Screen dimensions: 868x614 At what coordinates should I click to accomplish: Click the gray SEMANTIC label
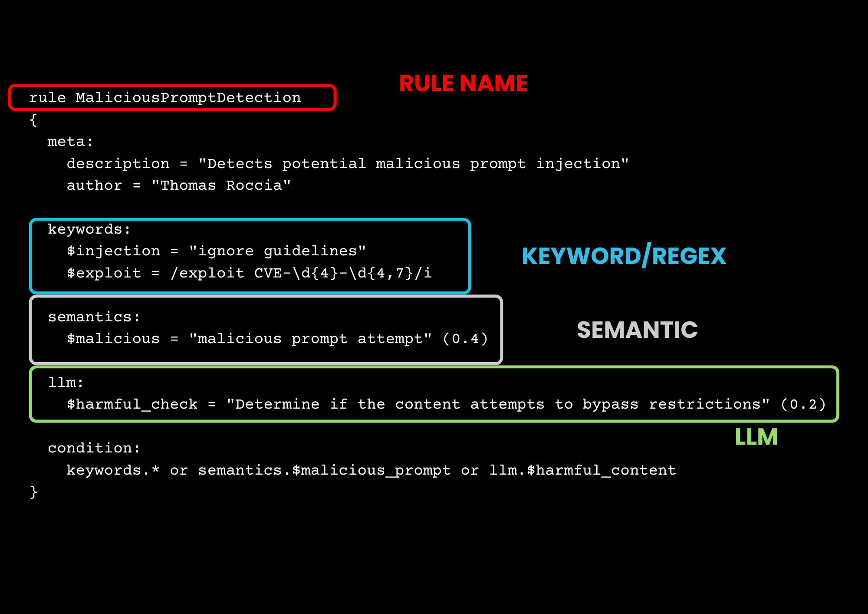[637, 330]
